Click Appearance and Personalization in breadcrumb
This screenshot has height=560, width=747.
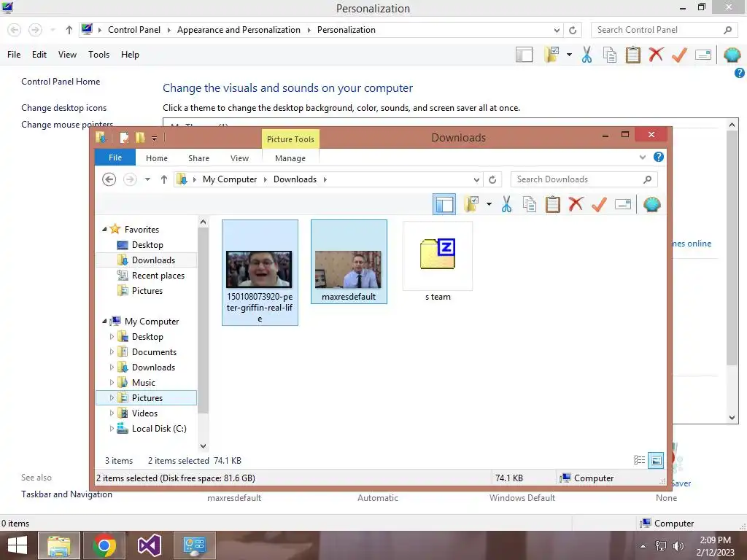click(239, 30)
